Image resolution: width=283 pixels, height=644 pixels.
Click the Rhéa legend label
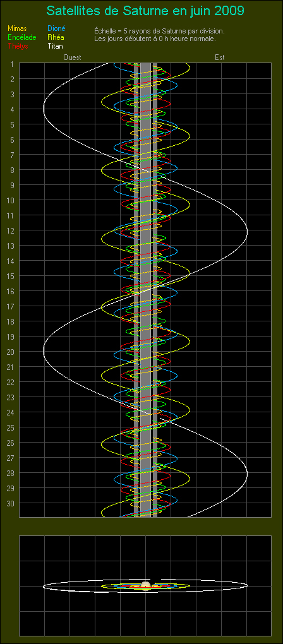click(x=56, y=37)
